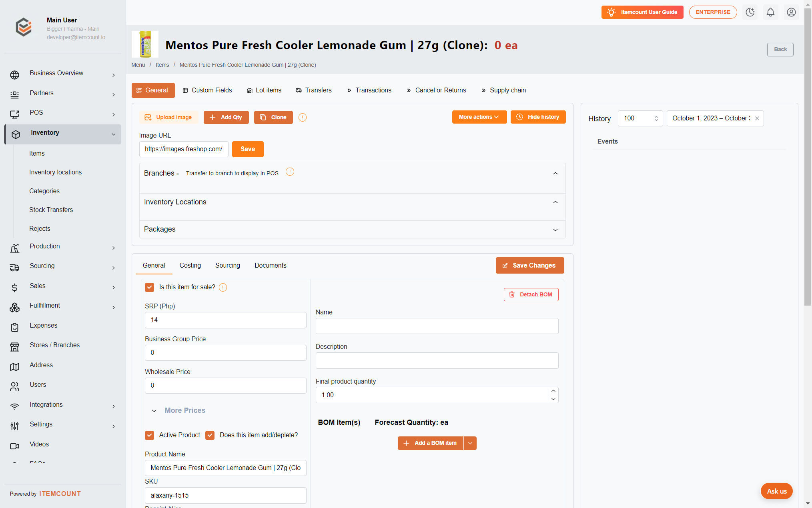Click the Users people icon

(x=15, y=386)
